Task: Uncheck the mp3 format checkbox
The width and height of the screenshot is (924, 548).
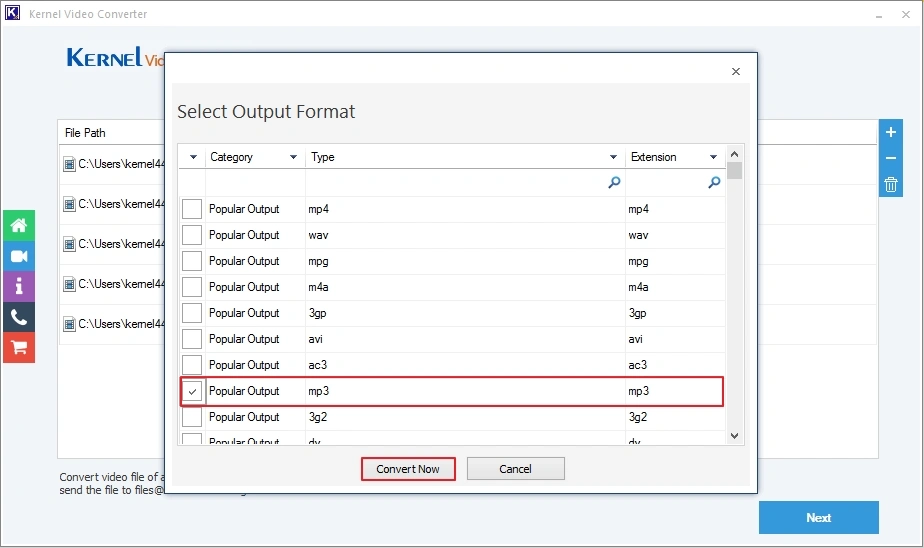Action: pyautogui.click(x=192, y=391)
